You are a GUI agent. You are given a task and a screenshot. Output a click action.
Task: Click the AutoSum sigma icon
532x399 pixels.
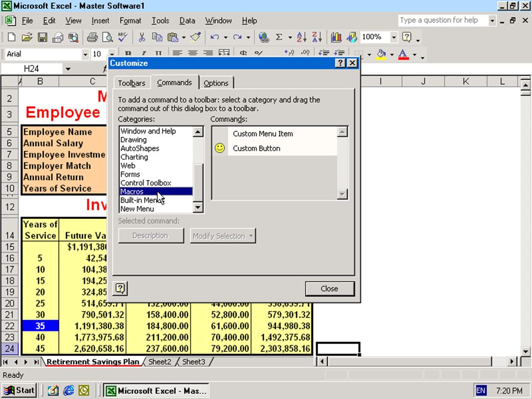click(x=279, y=37)
